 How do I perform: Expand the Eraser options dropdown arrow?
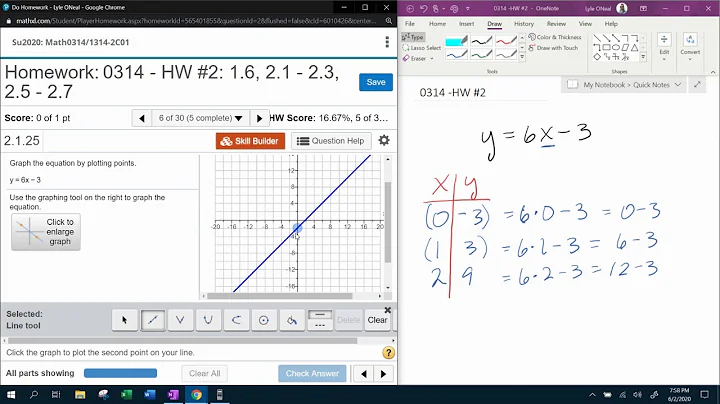pyautogui.click(x=432, y=59)
